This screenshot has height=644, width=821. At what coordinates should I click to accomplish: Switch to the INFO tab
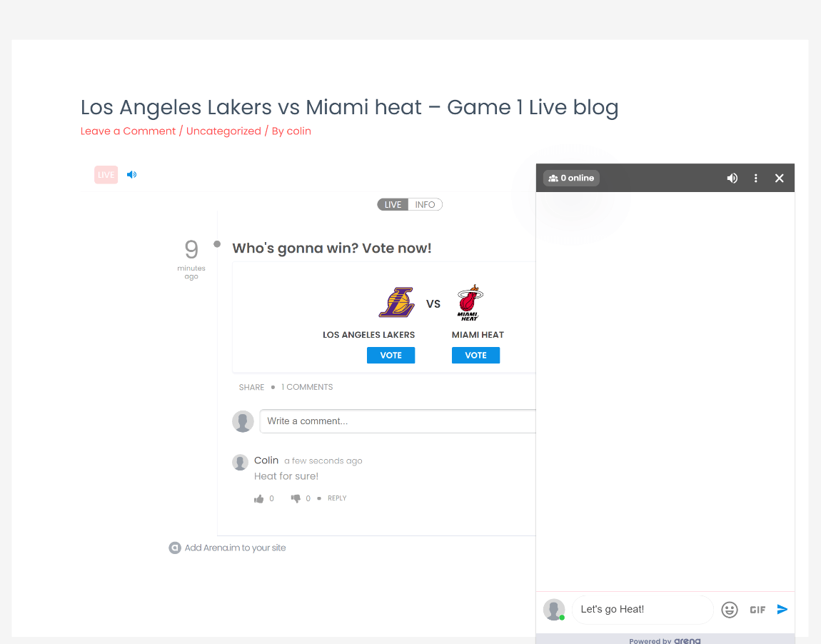tap(425, 205)
